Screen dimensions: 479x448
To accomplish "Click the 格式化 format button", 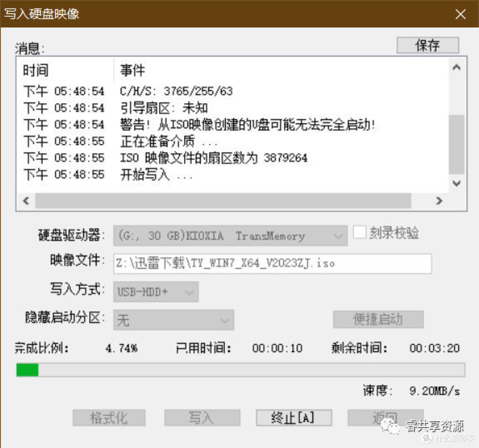I will click(x=109, y=417).
